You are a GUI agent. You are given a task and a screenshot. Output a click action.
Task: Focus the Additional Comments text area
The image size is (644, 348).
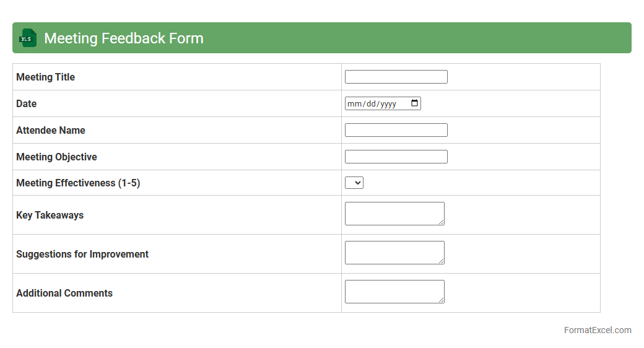click(393, 291)
